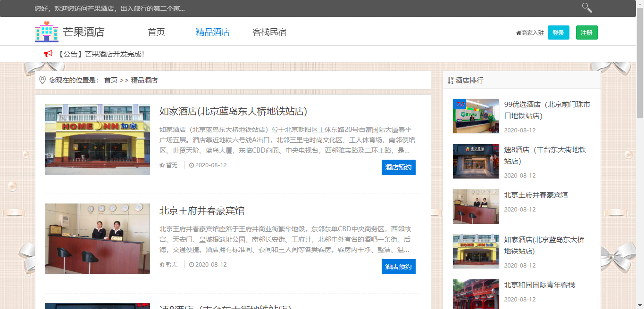Click the 北京和园国际青年客栈 ranking thumbnail
The height and width of the screenshot is (309, 644).
pos(476,294)
